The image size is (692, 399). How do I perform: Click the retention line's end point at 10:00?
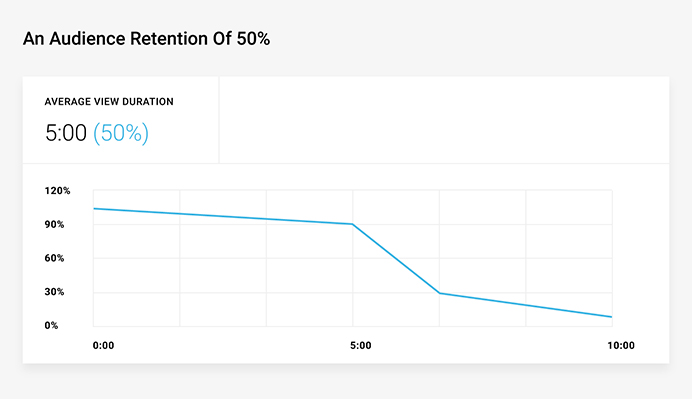[x=611, y=317]
